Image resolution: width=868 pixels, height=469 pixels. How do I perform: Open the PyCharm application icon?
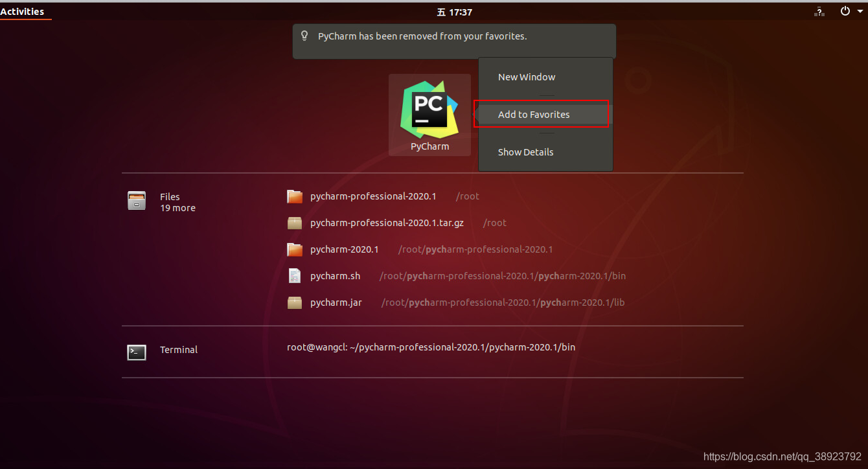click(x=429, y=115)
